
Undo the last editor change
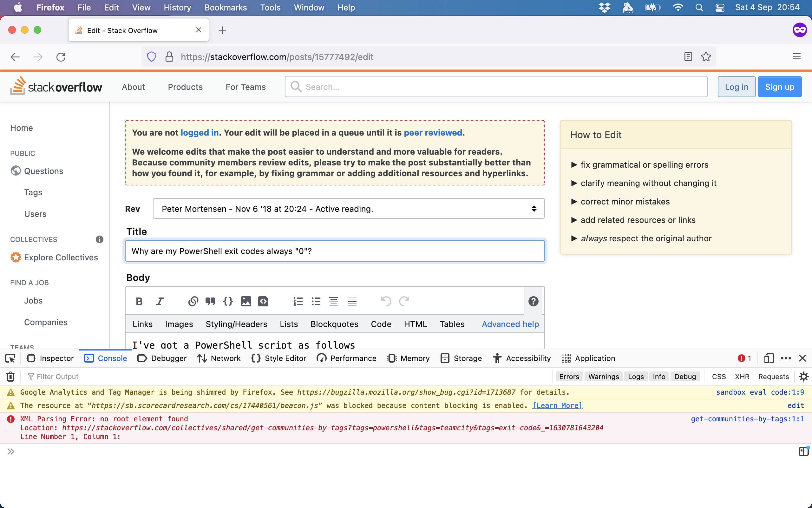386,301
